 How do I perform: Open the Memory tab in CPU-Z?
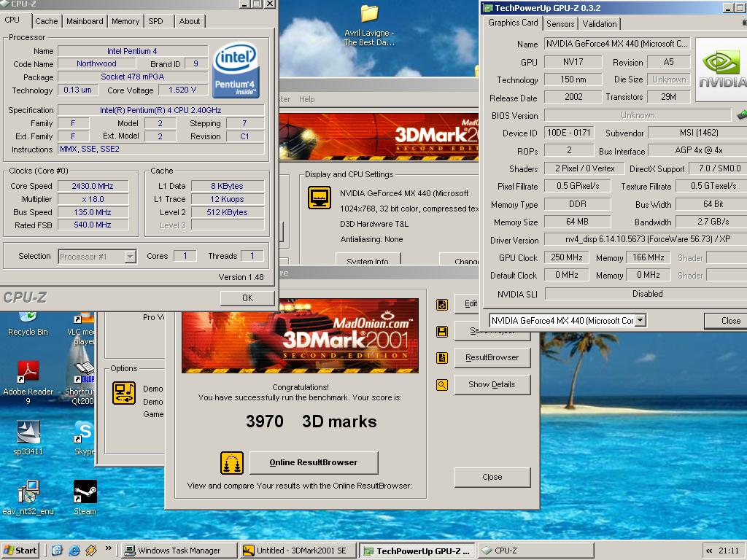[125, 21]
